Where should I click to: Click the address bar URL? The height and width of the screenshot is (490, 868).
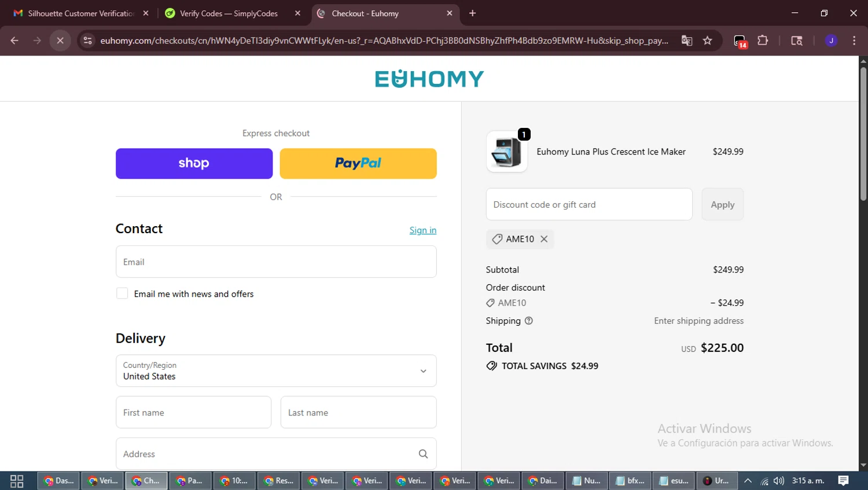pos(384,40)
